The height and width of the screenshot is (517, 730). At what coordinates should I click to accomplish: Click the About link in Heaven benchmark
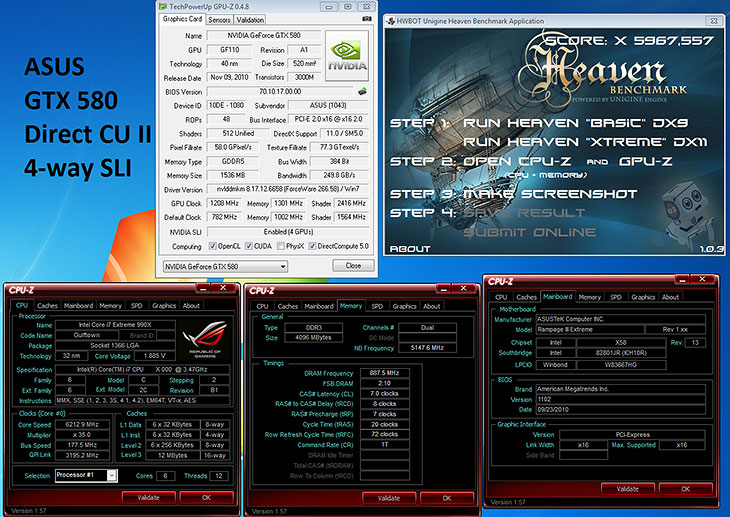[x=410, y=249]
